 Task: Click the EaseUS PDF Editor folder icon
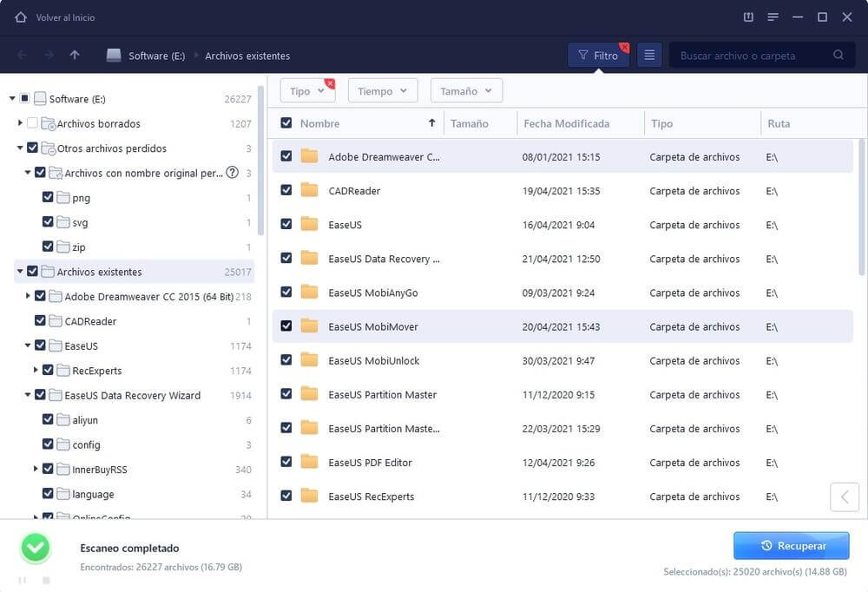point(310,462)
